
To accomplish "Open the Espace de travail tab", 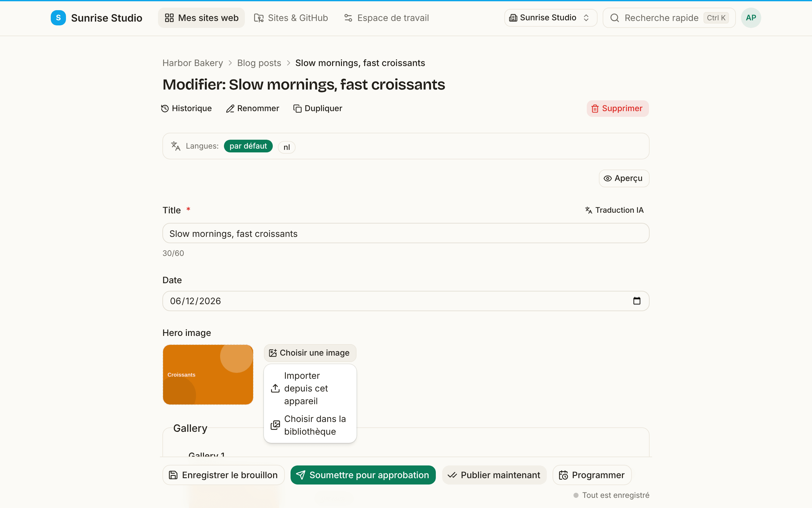I will tap(387, 18).
